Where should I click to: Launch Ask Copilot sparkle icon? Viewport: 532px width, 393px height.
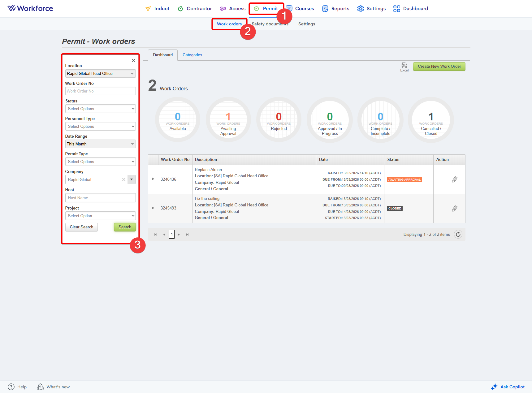[x=494, y=387]
